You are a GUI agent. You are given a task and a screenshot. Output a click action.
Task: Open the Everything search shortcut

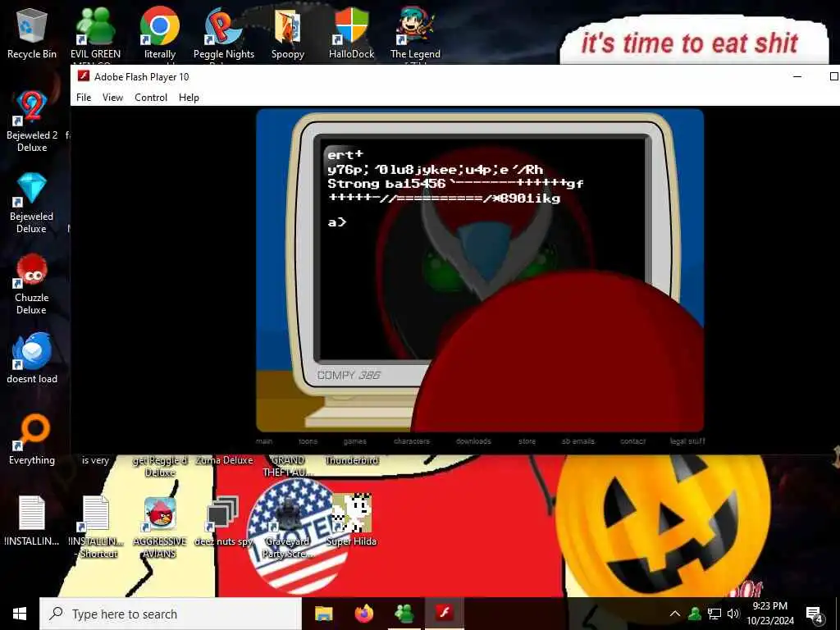click(32, 440)
